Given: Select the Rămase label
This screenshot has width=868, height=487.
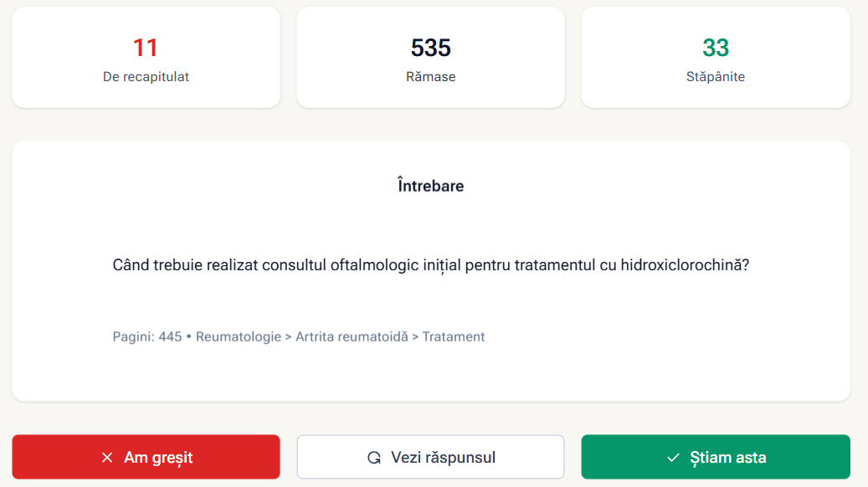Looking at the screenshot, I should (x=431, y=77).
